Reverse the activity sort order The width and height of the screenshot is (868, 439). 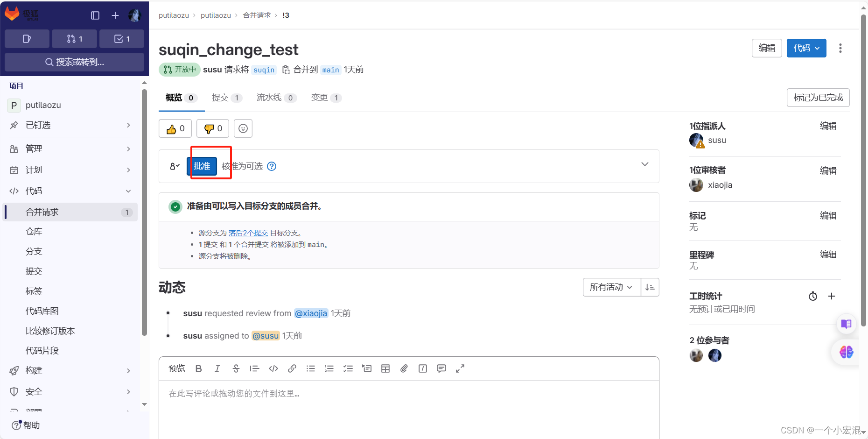point(650,287)
